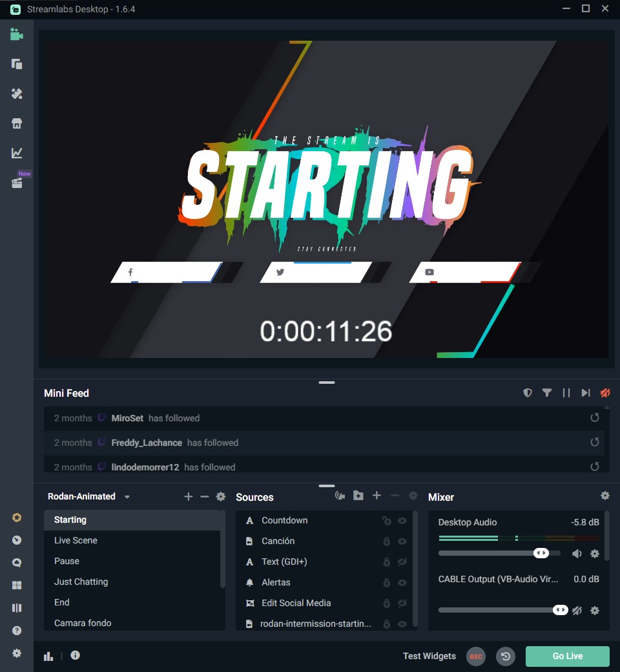Viewport: 620px width, 672px height.
Task: Mute the Desktop Audio channel
Action: click(577, 554)
